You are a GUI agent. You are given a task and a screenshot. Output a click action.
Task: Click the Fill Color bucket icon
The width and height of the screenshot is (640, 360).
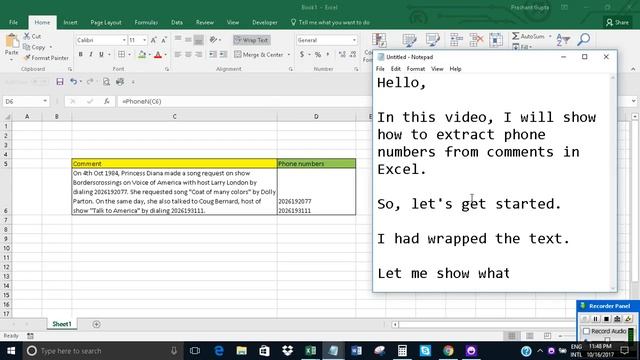[142, 54]
